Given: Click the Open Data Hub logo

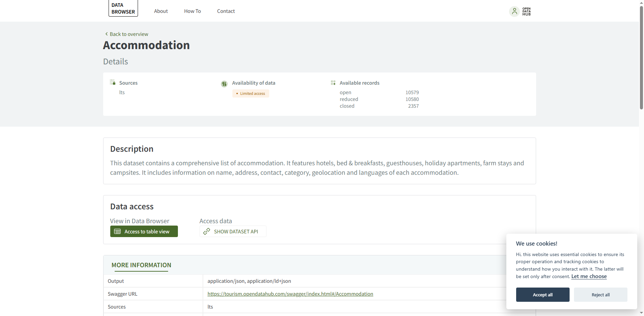Looking at the screenshot, I should tap(526, 11).
